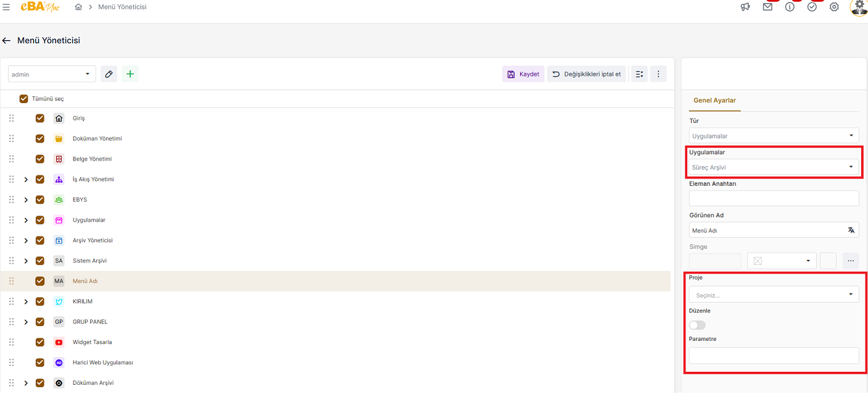Screen dimensions: 868x394
Task: Click the list view options icon
Action: [x=639, y=74]
